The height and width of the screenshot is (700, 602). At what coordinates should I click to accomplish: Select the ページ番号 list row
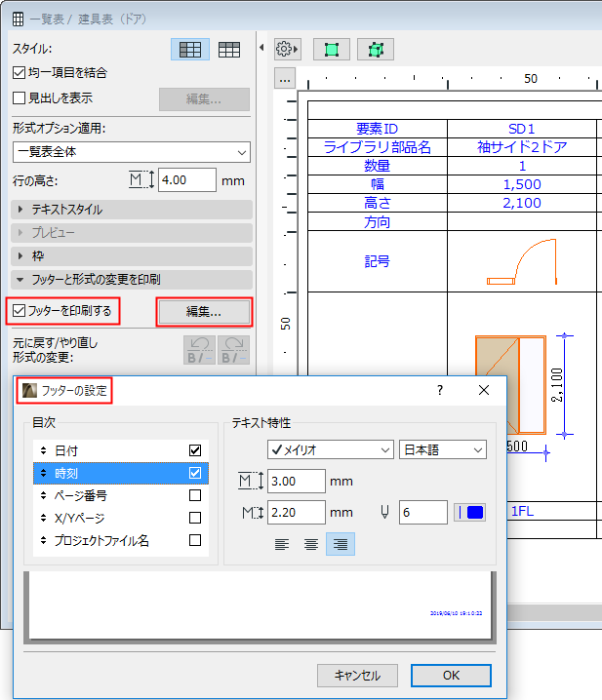121,495
